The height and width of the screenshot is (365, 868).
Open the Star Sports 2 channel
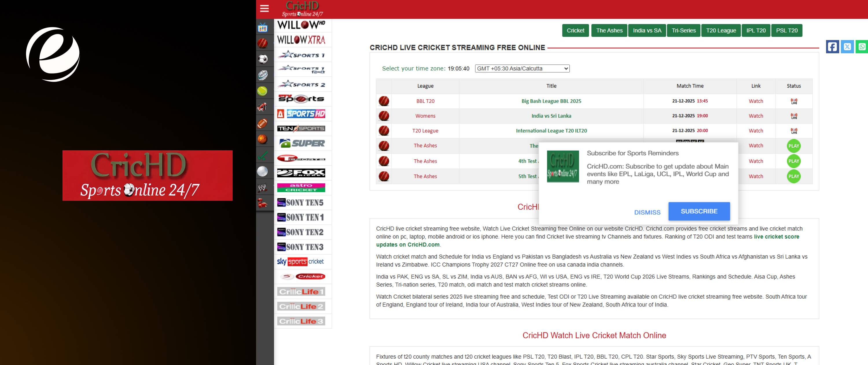[x=301, y=84]
